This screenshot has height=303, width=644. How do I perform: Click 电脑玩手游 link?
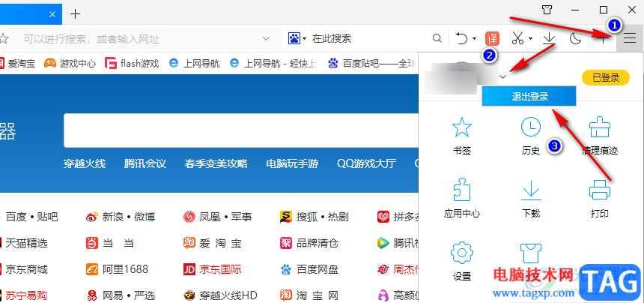tap(292, 163)
